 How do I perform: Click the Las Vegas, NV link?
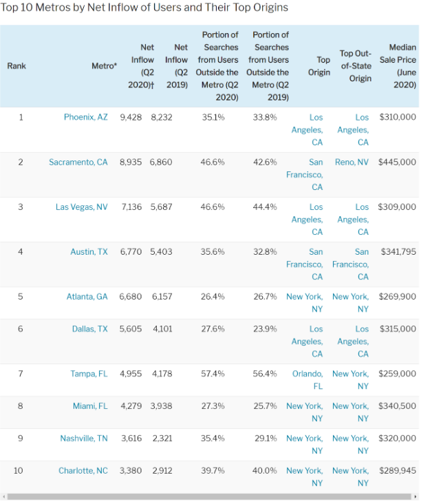(x=81, y=207)
